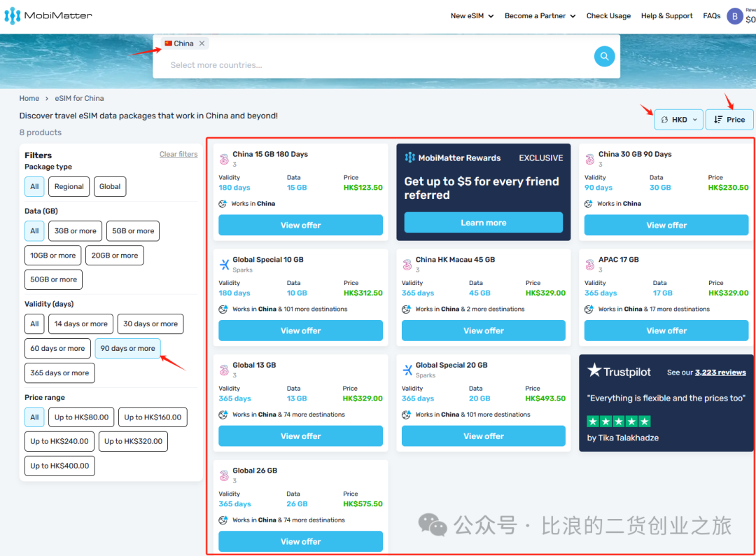Click the Trustpilot star logo

[x=594, y=370]
